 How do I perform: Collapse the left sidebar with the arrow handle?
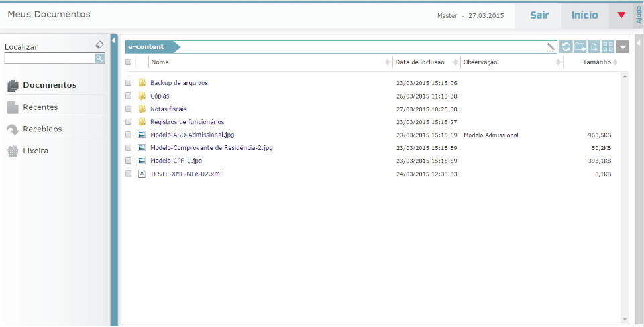[x=114, y=40]
